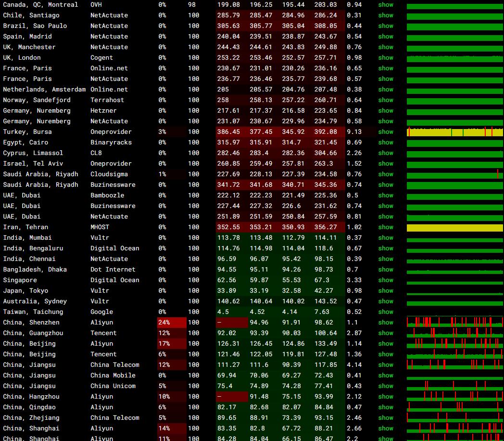
Task: Select the 3% loss value for Bursa
Action: 163,132
